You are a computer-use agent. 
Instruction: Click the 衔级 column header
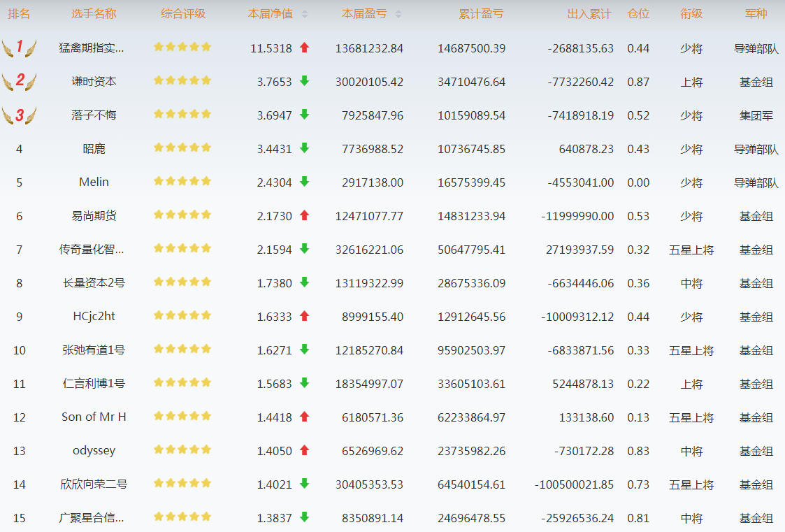(691, 14)
